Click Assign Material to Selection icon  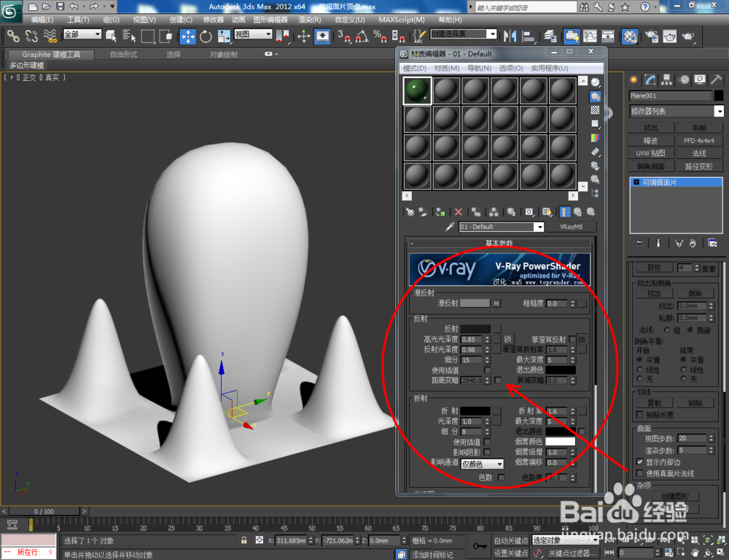440,212
